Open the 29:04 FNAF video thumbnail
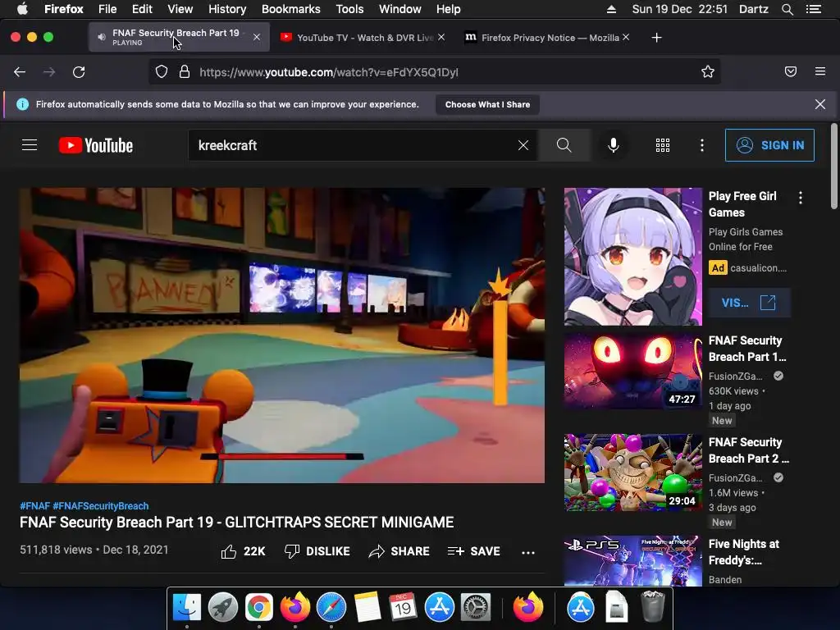 (x=632, y=472)
